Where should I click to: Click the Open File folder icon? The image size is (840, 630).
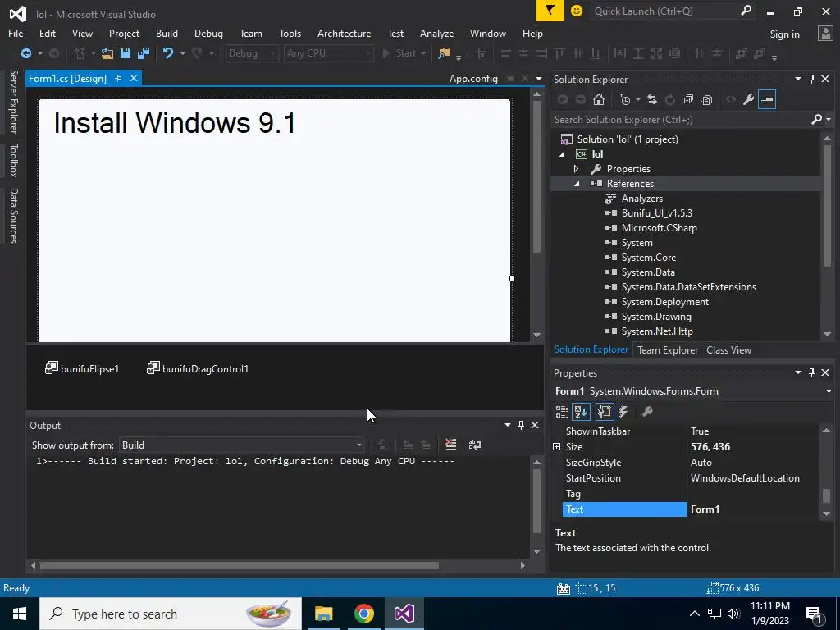(107, 53)
